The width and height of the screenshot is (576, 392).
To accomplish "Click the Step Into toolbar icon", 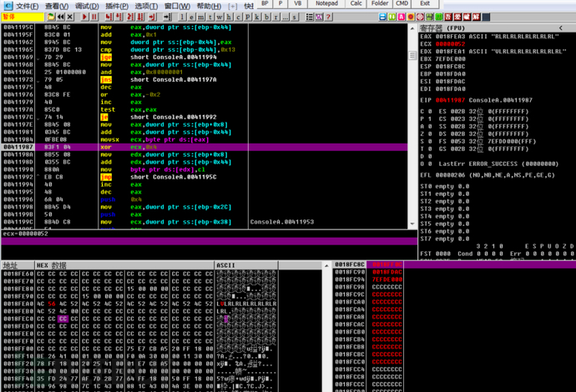I will 109,17.
